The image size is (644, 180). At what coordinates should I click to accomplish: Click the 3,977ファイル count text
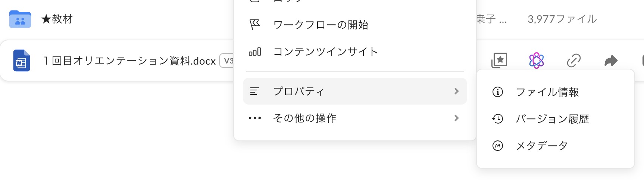click(562, 19)
